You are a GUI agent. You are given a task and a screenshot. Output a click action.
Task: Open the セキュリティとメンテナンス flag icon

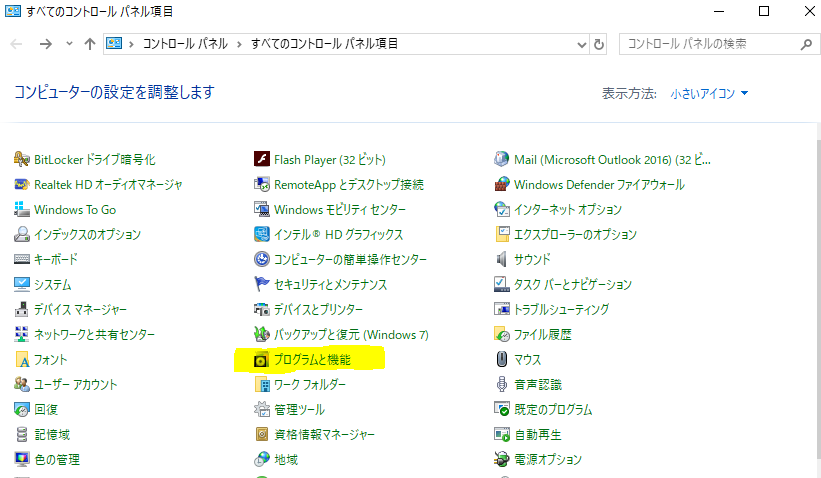[261, 284]
